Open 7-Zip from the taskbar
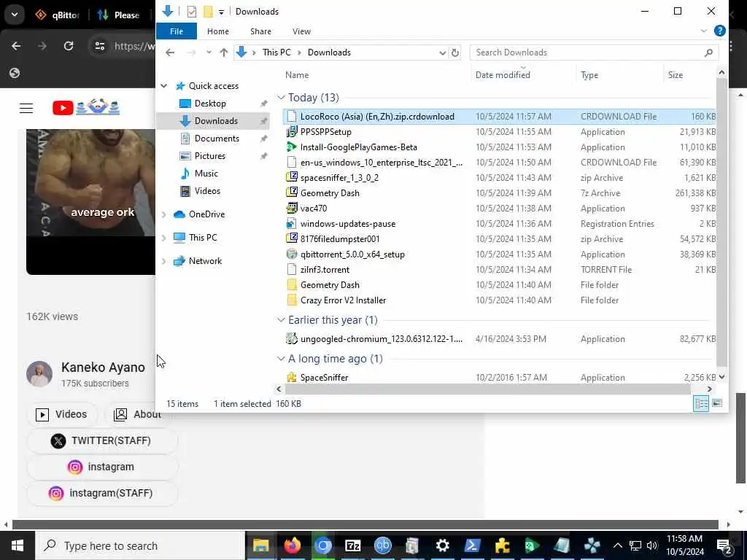 point(352,545)
